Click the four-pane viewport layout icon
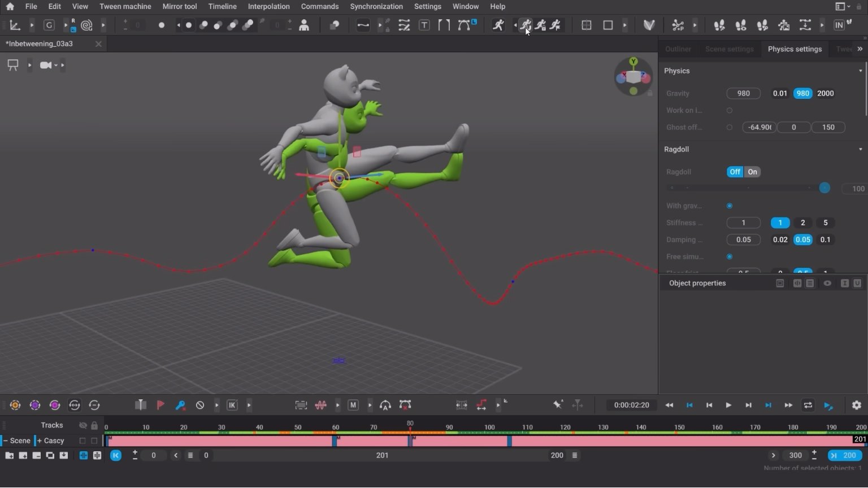Image resolution: width=868 pixels, height=488 pixels. pos(587,25)
